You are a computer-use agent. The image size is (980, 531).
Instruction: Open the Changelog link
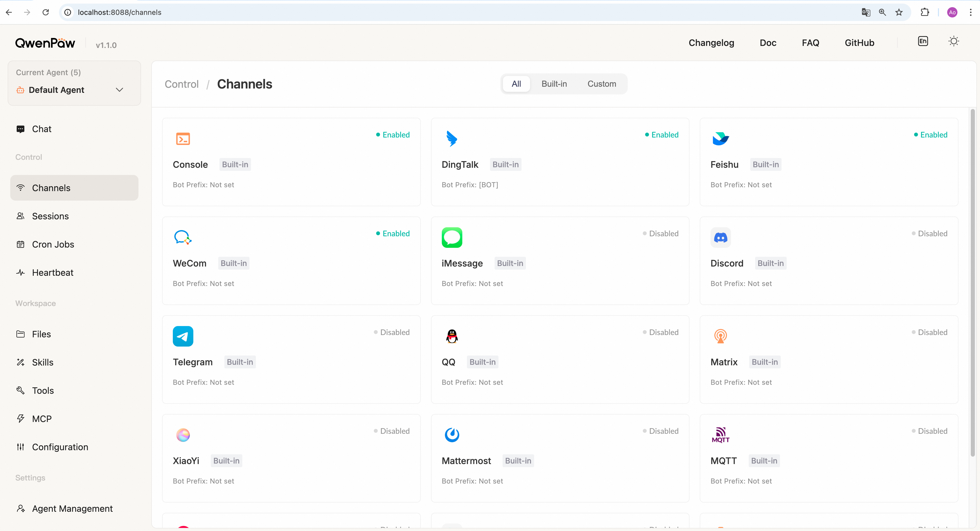pos(712,43)
